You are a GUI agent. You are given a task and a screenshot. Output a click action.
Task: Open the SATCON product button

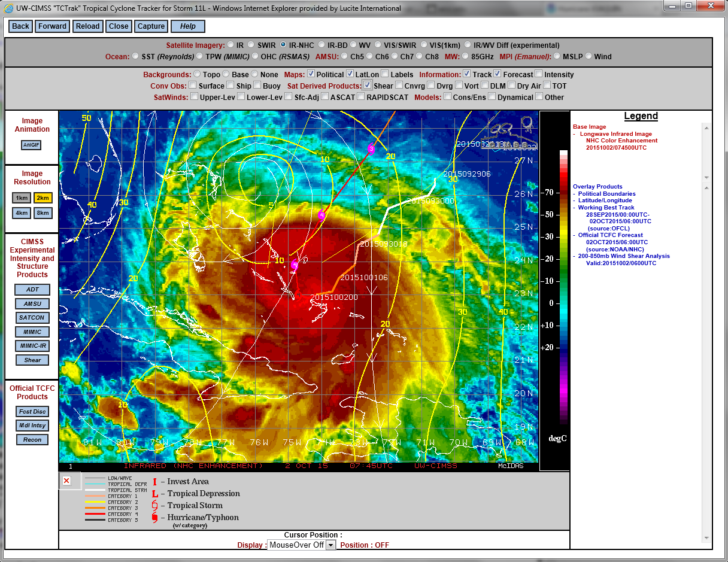(32, 318)
